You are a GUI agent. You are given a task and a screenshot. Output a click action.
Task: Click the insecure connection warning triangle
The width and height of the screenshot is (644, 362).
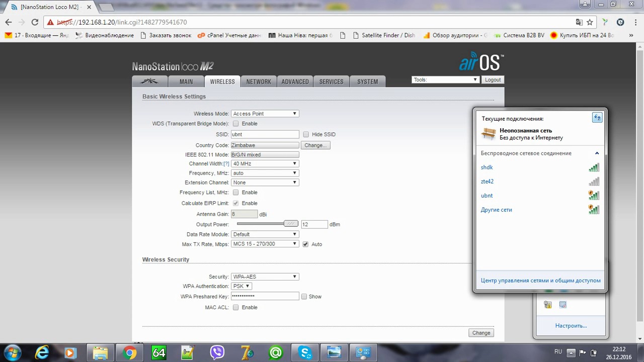50,22
